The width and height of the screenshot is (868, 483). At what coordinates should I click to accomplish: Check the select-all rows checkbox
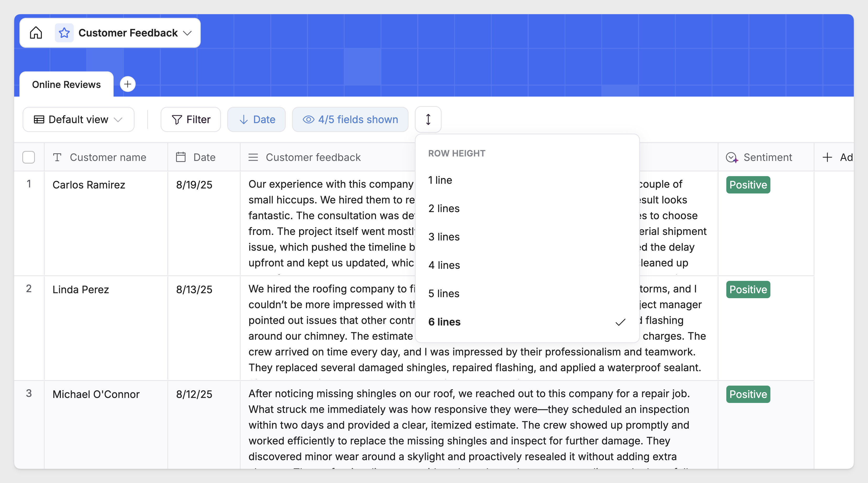click(x=29, y=157)
